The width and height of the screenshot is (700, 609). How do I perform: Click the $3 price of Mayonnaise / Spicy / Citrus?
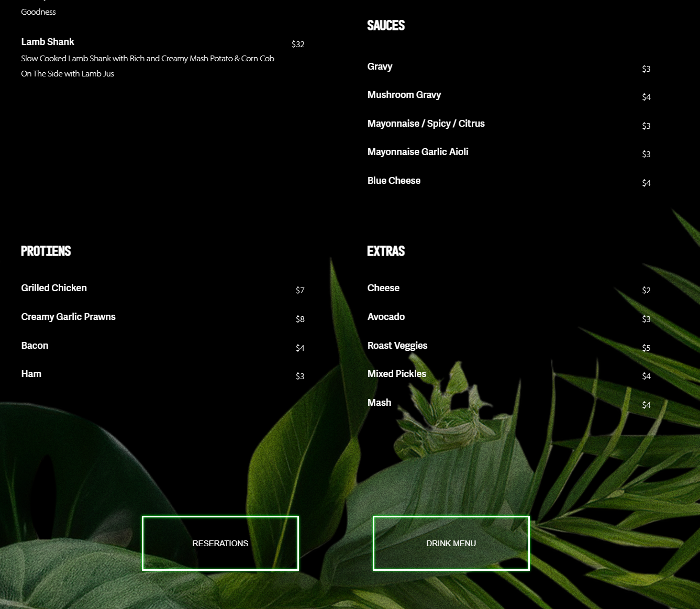coord(646,126)
